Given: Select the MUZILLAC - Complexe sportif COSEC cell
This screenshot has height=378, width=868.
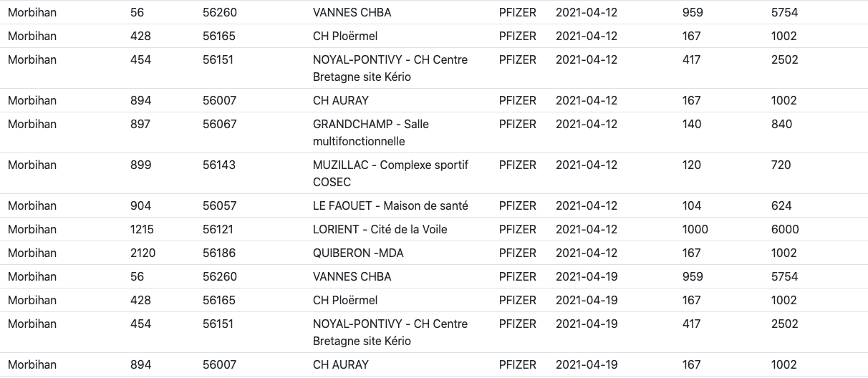Looking at the screenshot, I should tap(390, 173).
